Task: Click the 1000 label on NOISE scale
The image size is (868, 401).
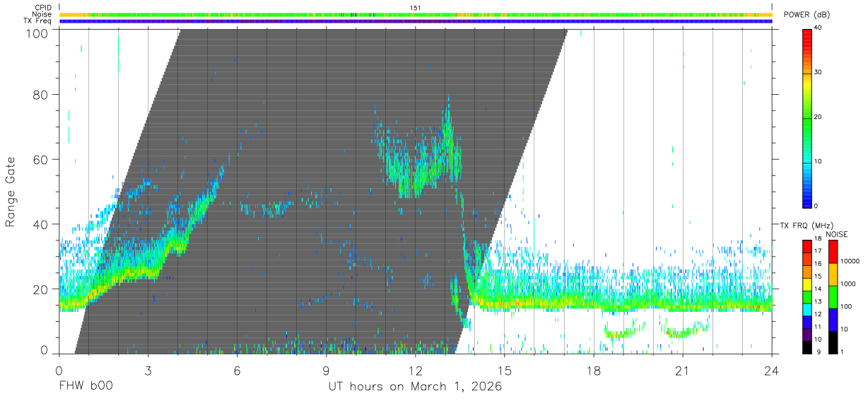Action: (848, 284)
